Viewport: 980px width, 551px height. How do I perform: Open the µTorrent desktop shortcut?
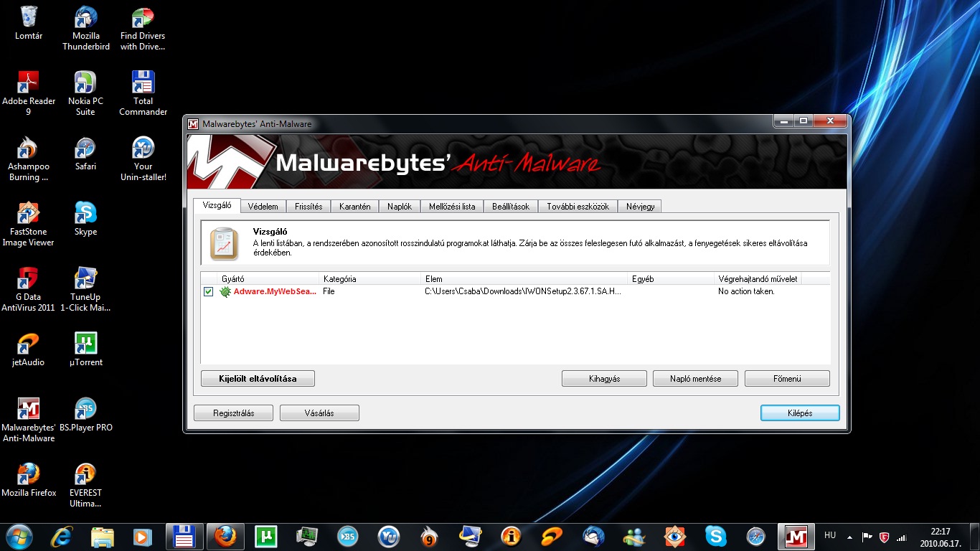86,349
